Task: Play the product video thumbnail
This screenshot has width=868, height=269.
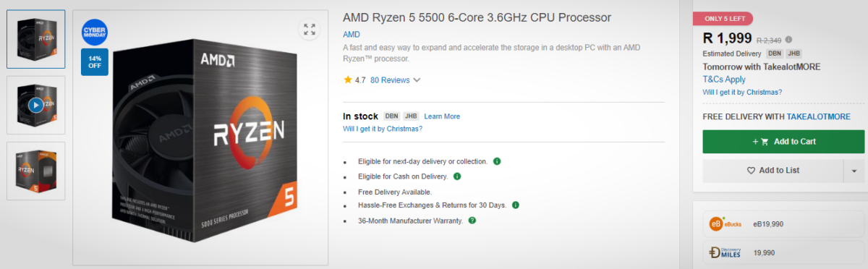Action: tap(35, 105)
